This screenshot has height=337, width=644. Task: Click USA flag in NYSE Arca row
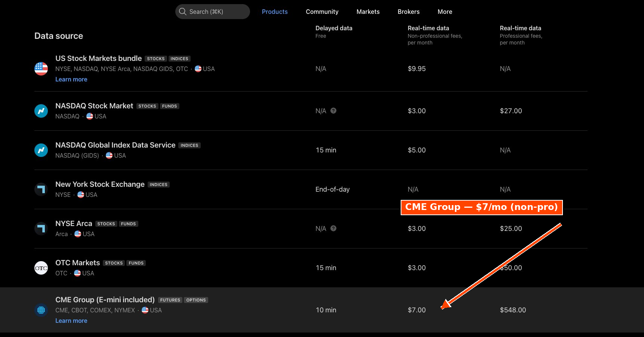78,234
